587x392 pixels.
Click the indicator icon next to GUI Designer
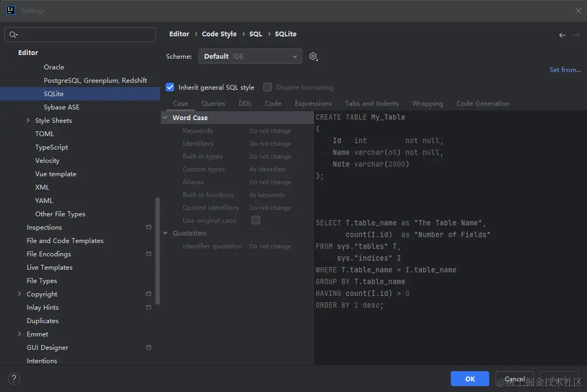148,347
